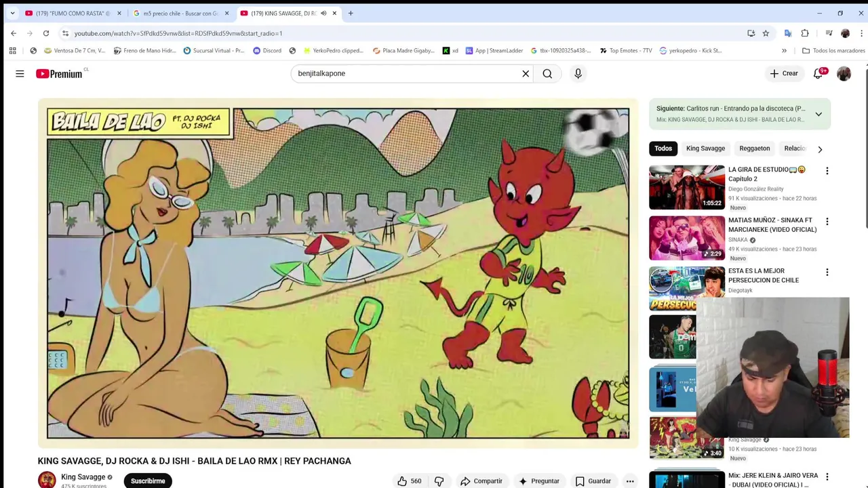The height and width of the screenshot is (488, 868).
Task: Open the Crear menu
Action: [x=784, y=73]
